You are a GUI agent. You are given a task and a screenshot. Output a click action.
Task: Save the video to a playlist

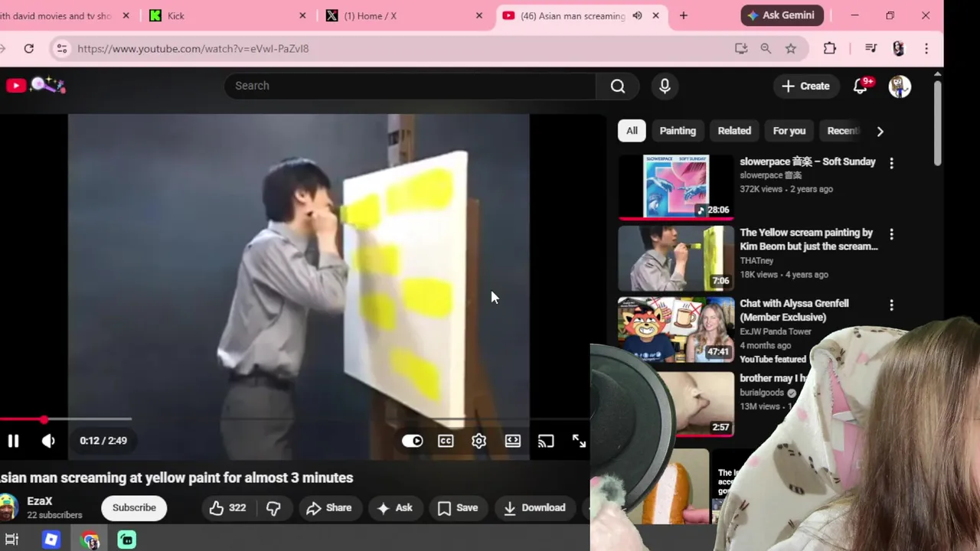click(458, 508)
